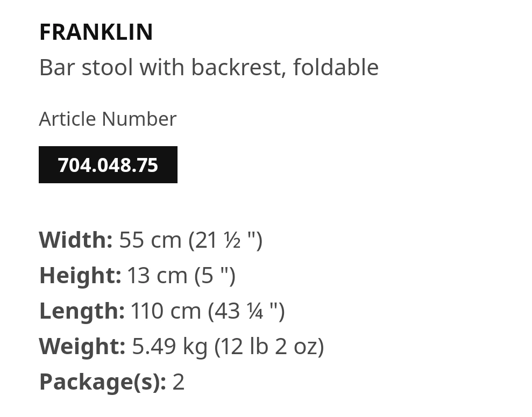Click the bold Package(s) label
This screenshot has height=417, width=532.
(x=103, y=382)
